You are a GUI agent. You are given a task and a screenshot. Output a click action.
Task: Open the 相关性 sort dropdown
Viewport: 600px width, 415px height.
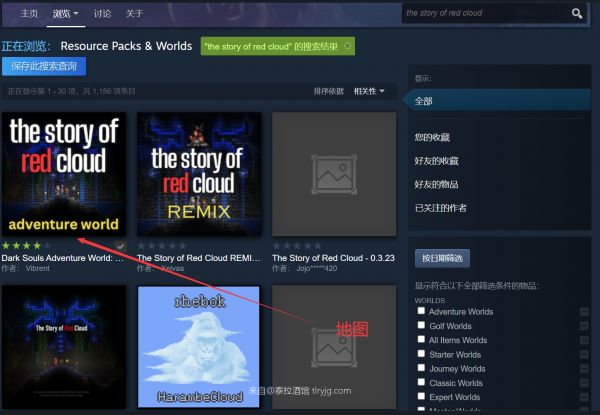coord(369,91)
